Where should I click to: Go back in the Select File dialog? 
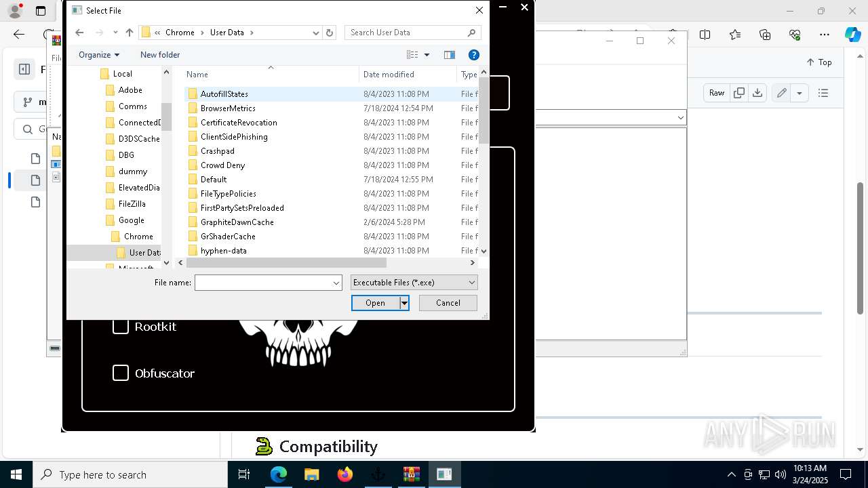click(x=79, y=33)
